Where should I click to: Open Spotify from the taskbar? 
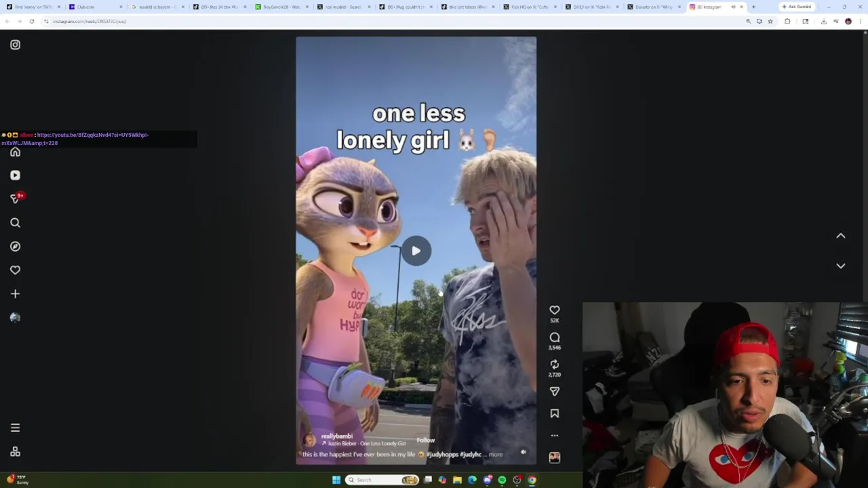click(502, 480)
